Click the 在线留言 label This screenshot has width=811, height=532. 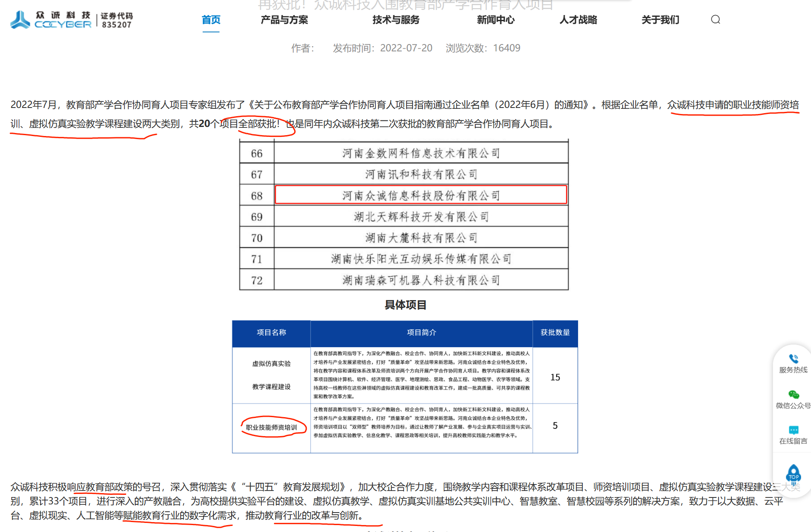point(793,441)
